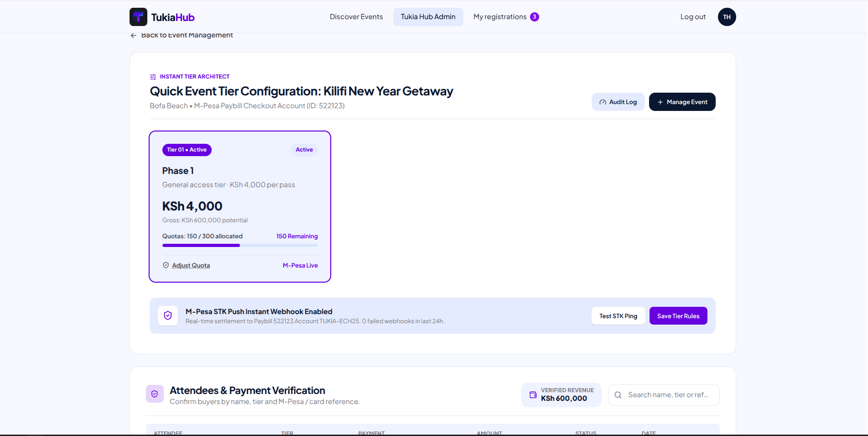The width and height of the screenshot is (868, 436).
Task: Click the M-Pesa webhook shield icon
Action: [168, 315]
